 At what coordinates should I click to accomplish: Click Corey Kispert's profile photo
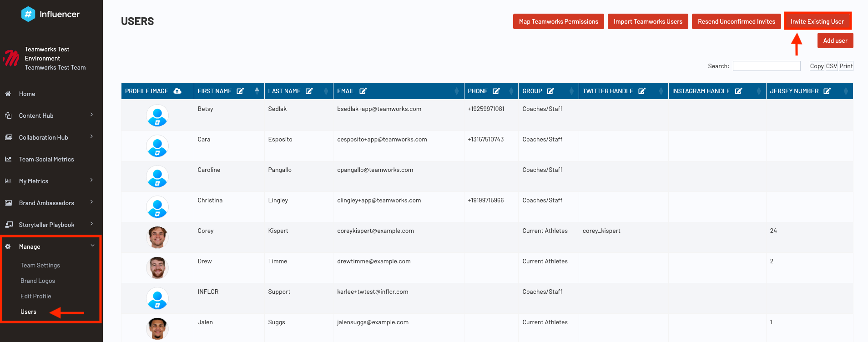point(157,237)
